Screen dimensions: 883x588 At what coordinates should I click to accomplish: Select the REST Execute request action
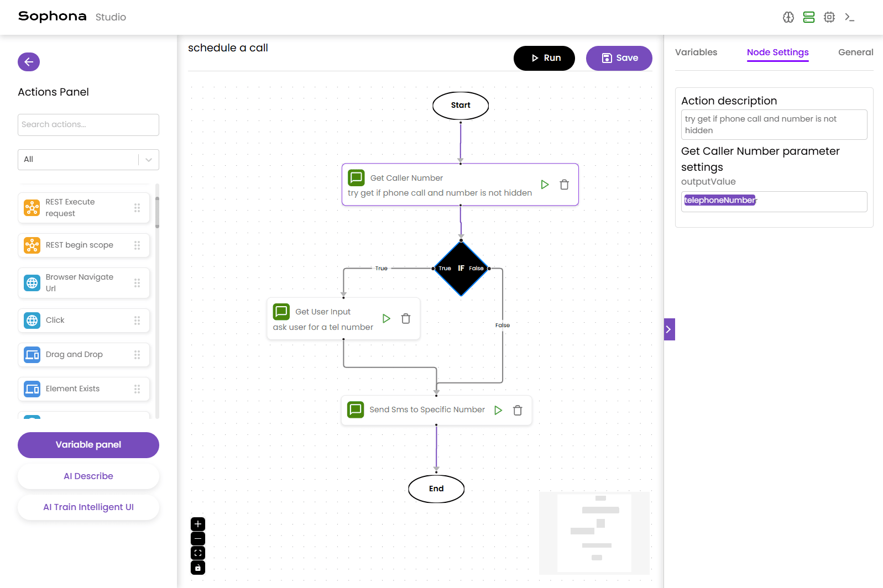[83, 208]
